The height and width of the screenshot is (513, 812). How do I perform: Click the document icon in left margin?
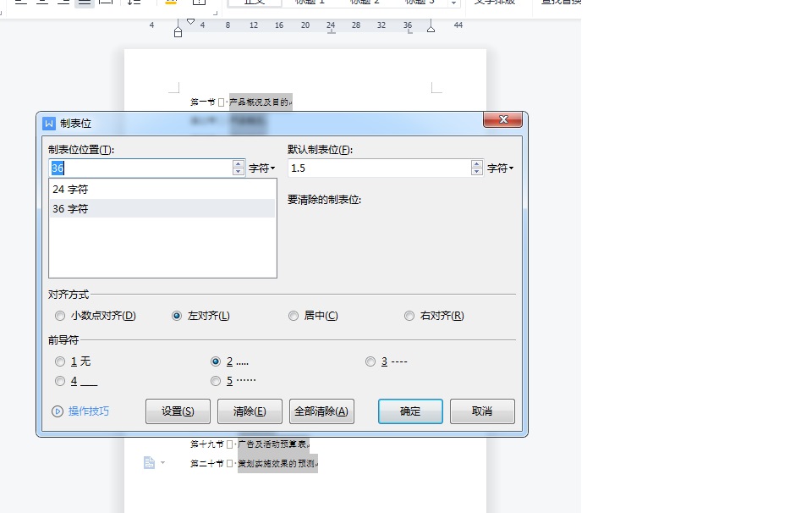[x=149, y=462]
